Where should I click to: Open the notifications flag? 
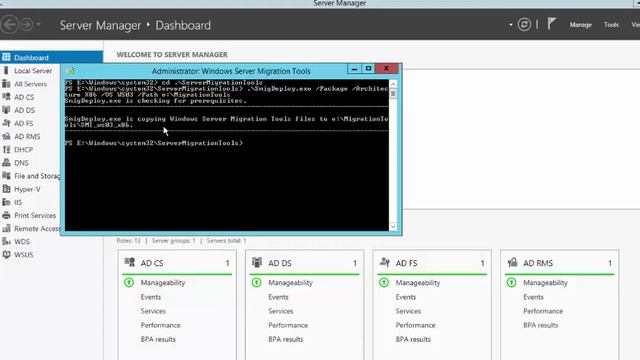(551, 24)
